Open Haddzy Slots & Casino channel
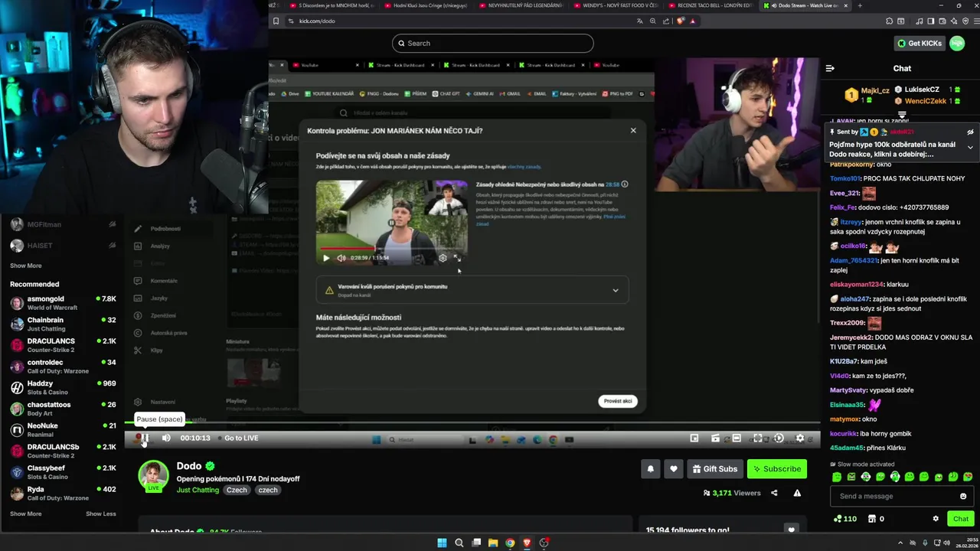 pos(63,387)
